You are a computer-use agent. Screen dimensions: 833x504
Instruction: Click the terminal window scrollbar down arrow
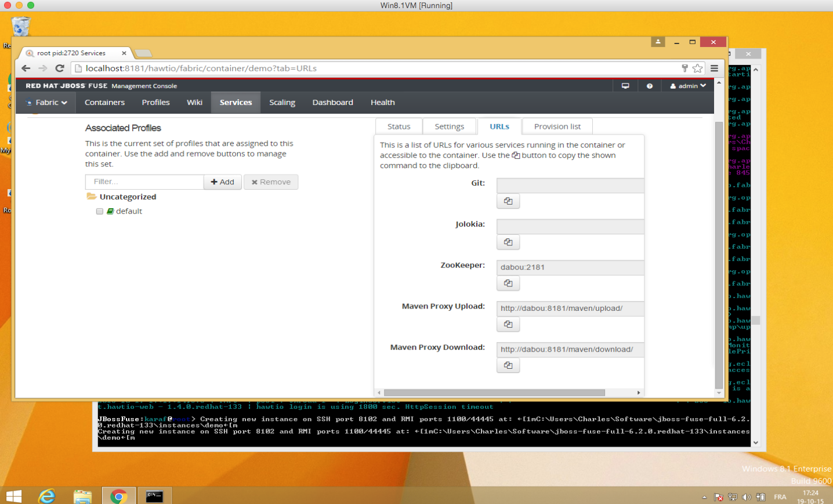[756, 443]
